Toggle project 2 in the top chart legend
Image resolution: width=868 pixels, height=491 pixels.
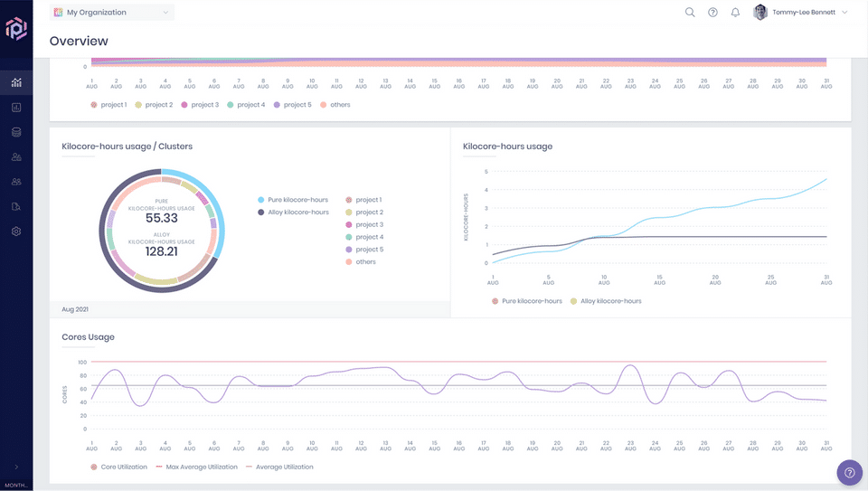tap(154, 105)
